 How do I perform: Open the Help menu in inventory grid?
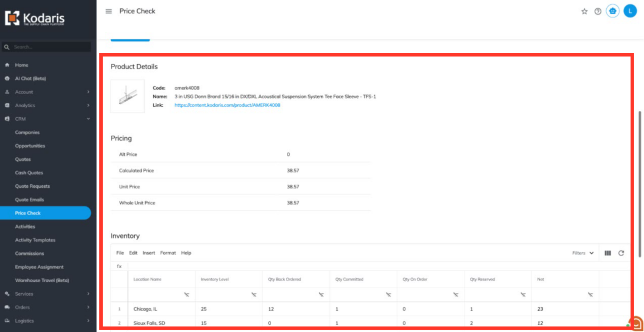186,253
